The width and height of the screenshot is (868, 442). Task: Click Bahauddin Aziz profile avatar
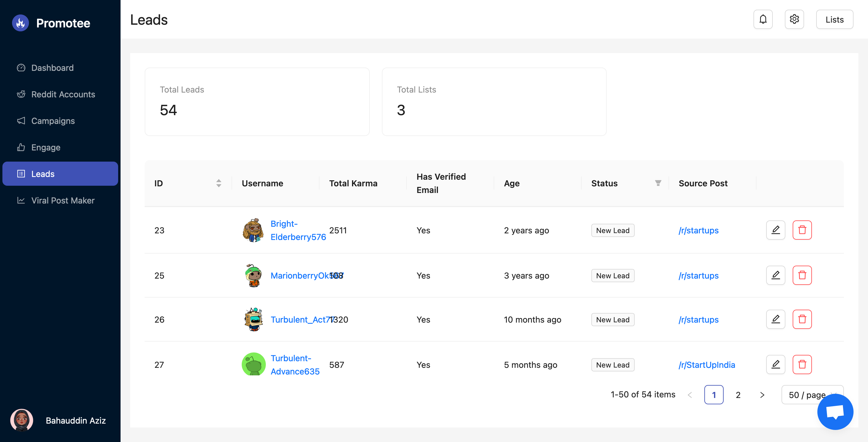tap(22, 420)
